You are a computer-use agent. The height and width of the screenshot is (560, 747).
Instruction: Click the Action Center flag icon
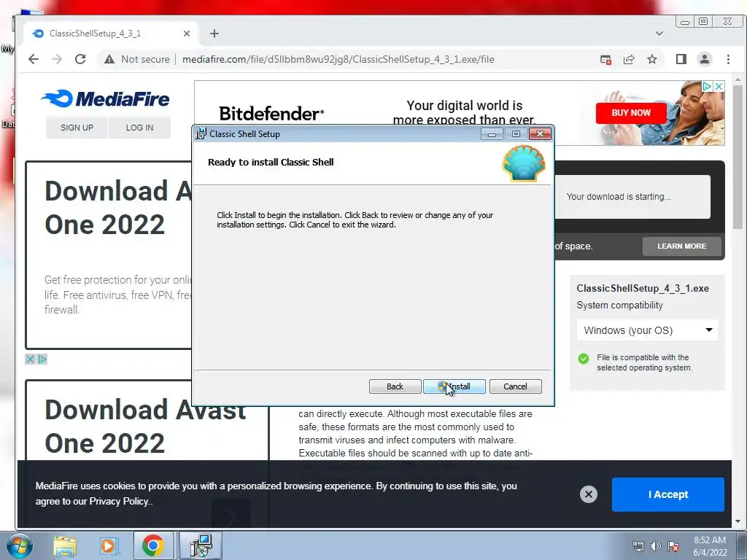click(673, 546)
